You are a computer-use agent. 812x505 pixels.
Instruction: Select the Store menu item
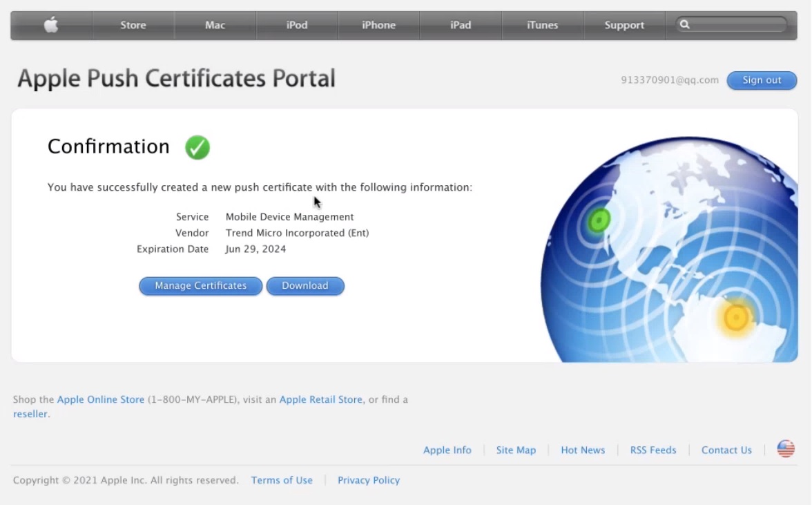click(x=133, y=24)
